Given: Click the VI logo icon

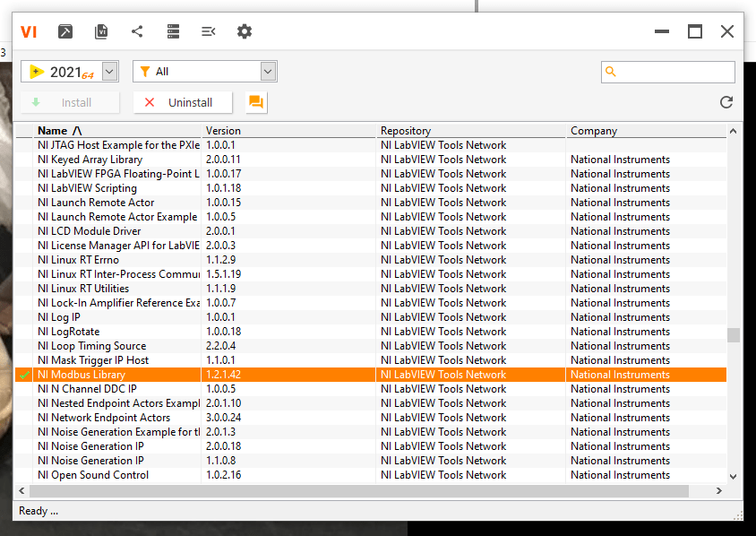Looking at the screenshot, I should point(29,32).
